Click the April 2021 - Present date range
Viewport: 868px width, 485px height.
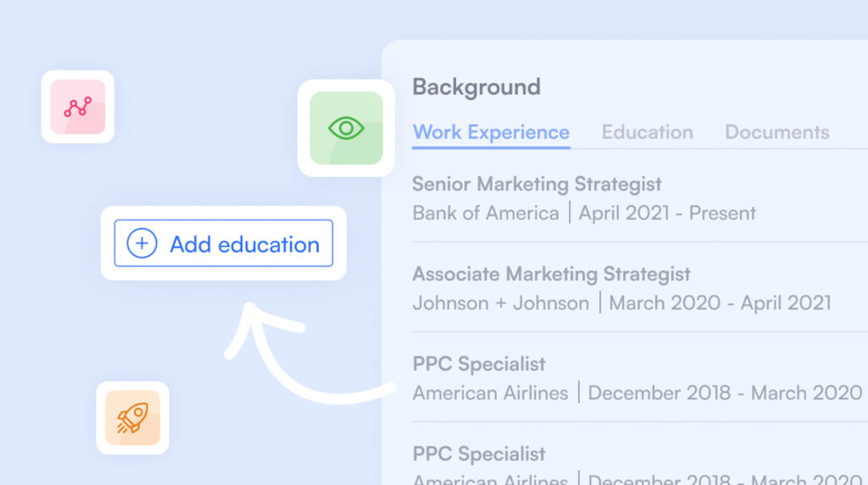click(x=667, y=213)
